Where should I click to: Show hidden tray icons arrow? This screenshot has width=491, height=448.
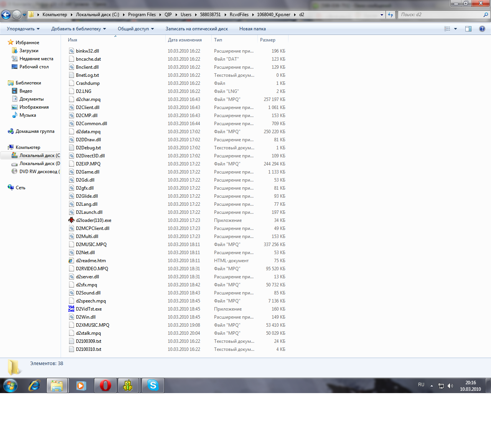pyautogui.click(x=432, y=386)
